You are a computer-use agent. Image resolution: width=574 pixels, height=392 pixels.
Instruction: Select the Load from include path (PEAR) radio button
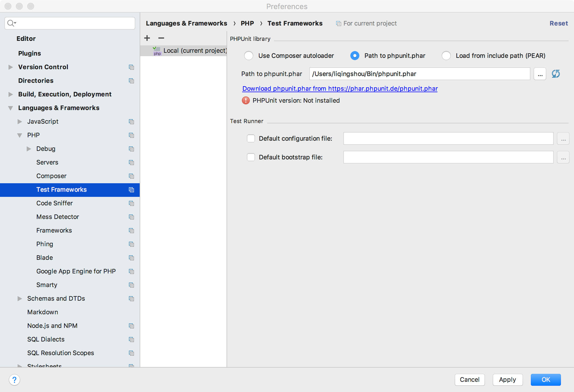[x=447, y=55]
